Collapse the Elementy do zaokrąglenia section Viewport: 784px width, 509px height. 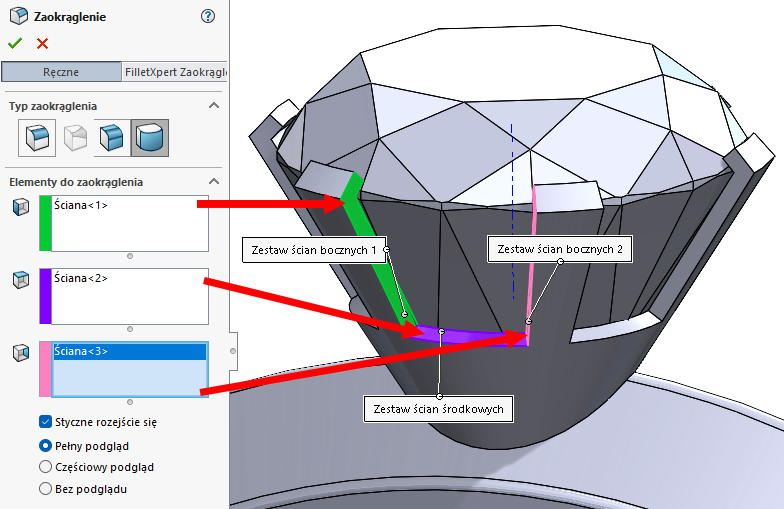click(x=213, y=181)
